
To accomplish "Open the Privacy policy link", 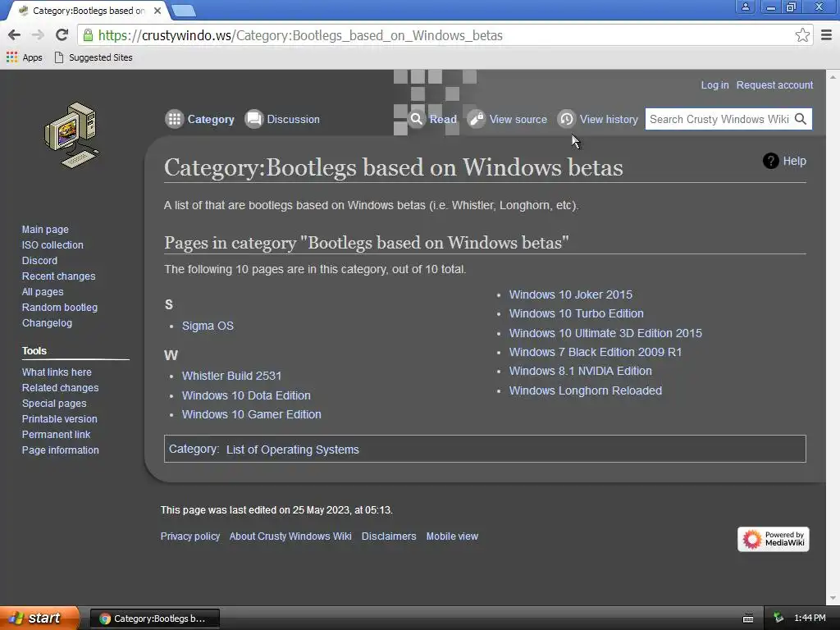I will tap(190, 536).
